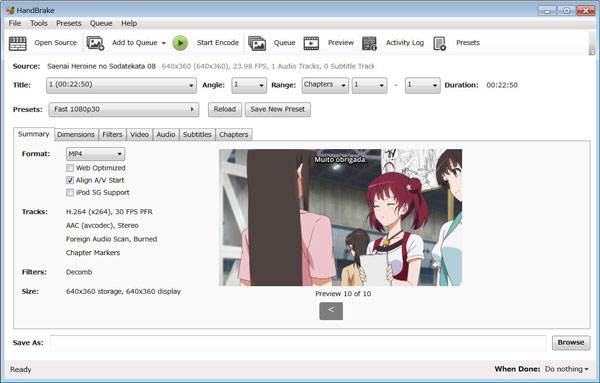This screenshot has width=600, height=383.
Task: Select the Summary tab
Action: pyautogui.click(x=34, y=134)
